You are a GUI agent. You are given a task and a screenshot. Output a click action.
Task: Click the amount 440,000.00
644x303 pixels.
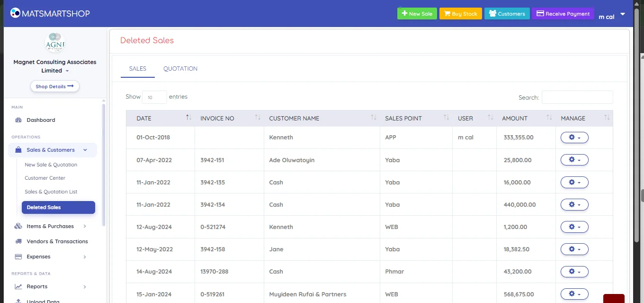coord(520,204)
